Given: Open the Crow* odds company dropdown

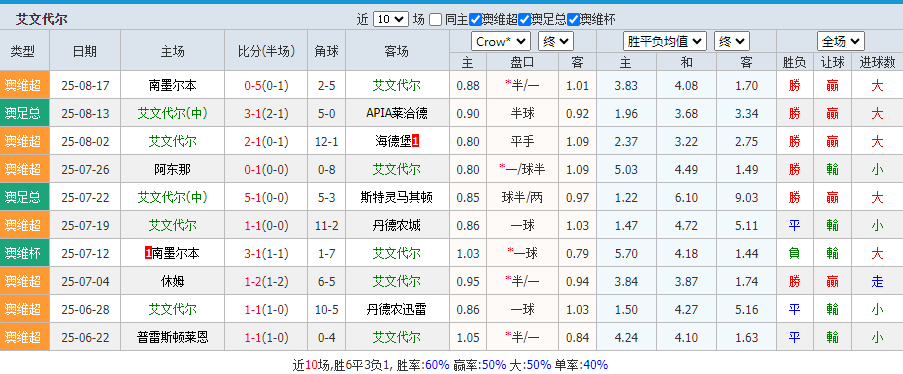Looking at the screenshot, I should (x=501, y=41).
